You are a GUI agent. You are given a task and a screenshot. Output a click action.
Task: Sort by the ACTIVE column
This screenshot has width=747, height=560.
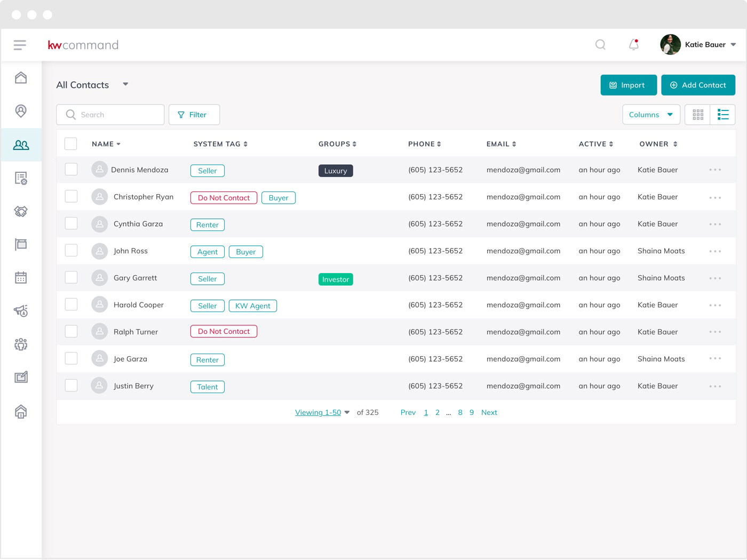click(x=596, y=144)
